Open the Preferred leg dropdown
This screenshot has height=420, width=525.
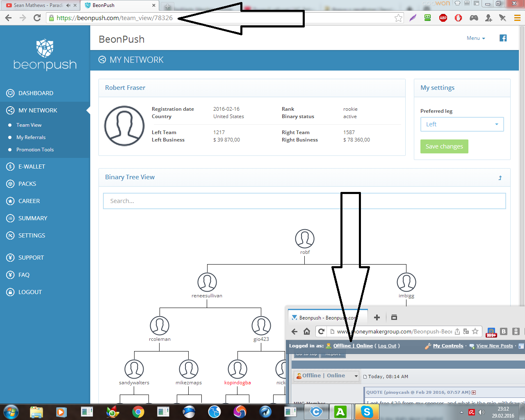point(462,124)
